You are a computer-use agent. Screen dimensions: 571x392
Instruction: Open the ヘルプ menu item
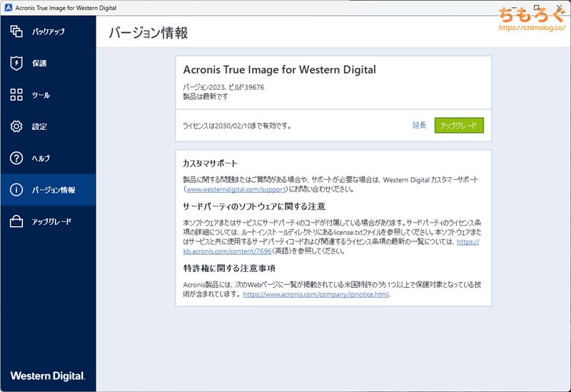pos(48,159)
